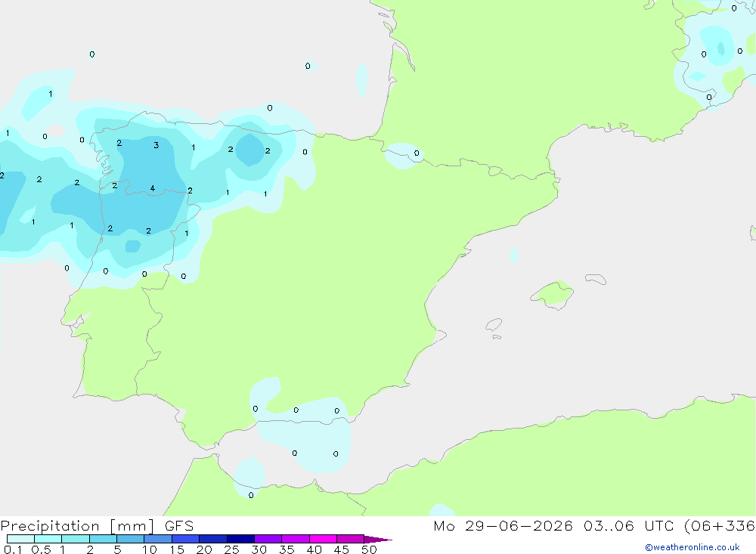
Task: Click the legend label "25"
Action: [231, 549]
